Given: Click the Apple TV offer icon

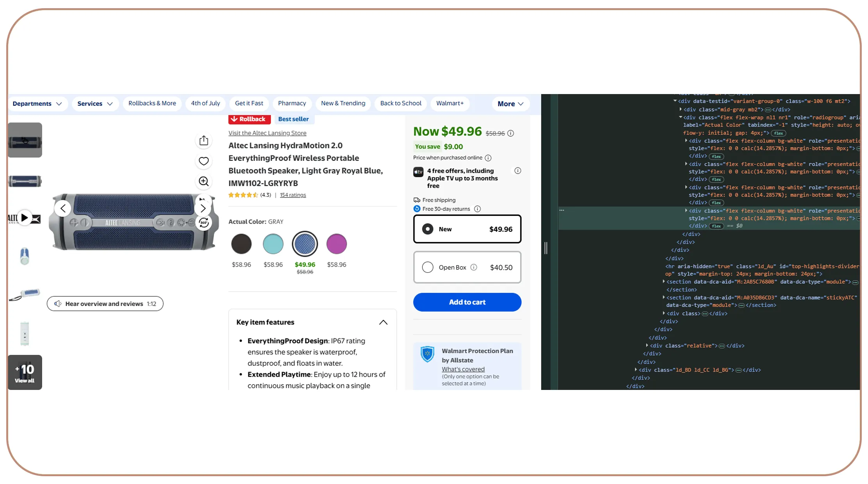Looking at the screenshot, I should [418, 172].
